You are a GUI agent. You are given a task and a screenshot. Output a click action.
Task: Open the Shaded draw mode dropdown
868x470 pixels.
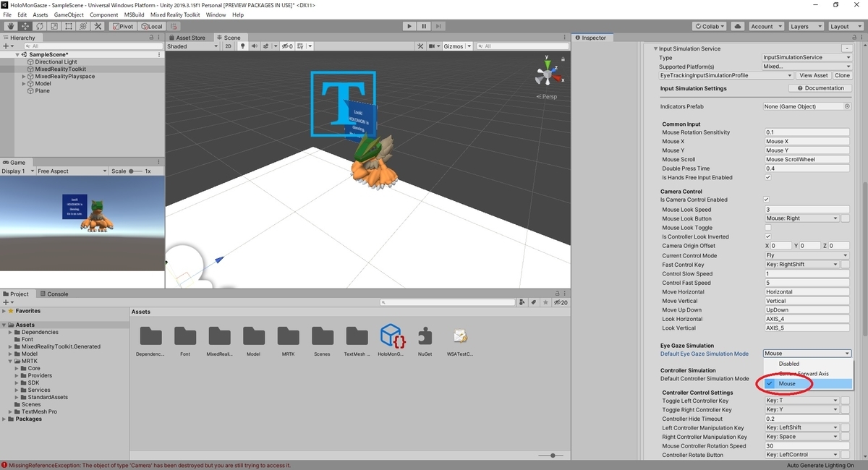[192, 46]
